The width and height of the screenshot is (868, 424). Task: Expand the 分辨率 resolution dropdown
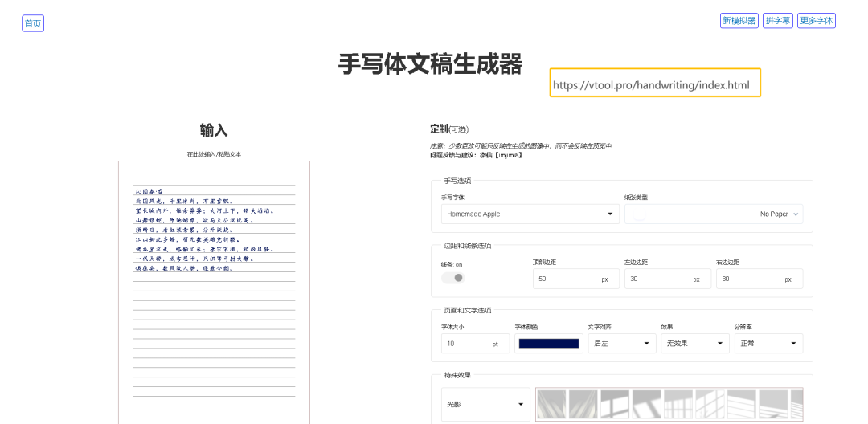click(768, 344)
